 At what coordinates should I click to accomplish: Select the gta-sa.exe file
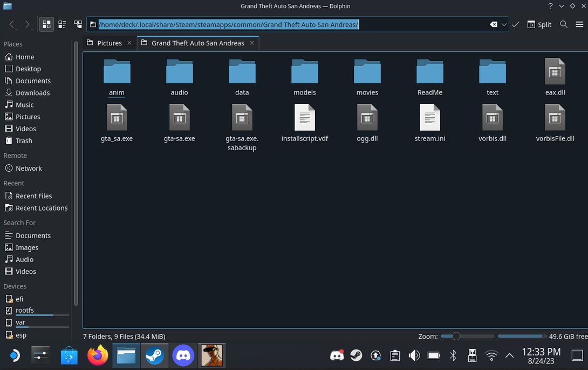coord(179,124)
